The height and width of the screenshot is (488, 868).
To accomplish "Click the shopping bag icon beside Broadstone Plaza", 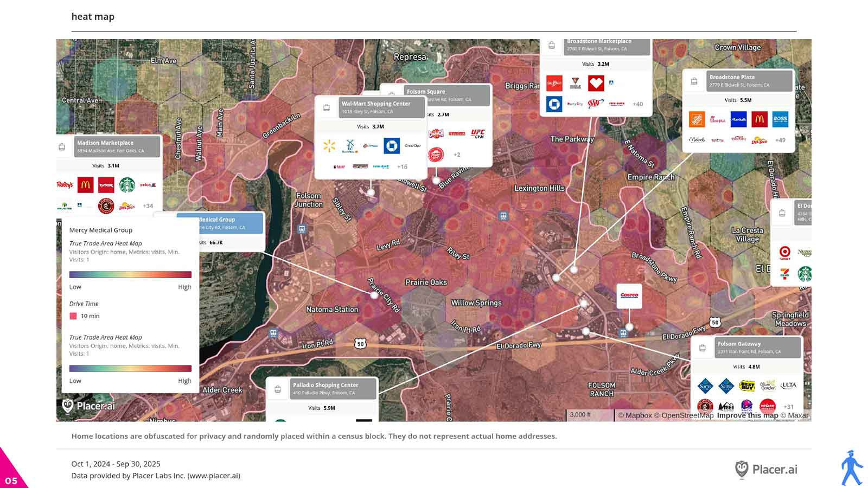I will (694, 81).
